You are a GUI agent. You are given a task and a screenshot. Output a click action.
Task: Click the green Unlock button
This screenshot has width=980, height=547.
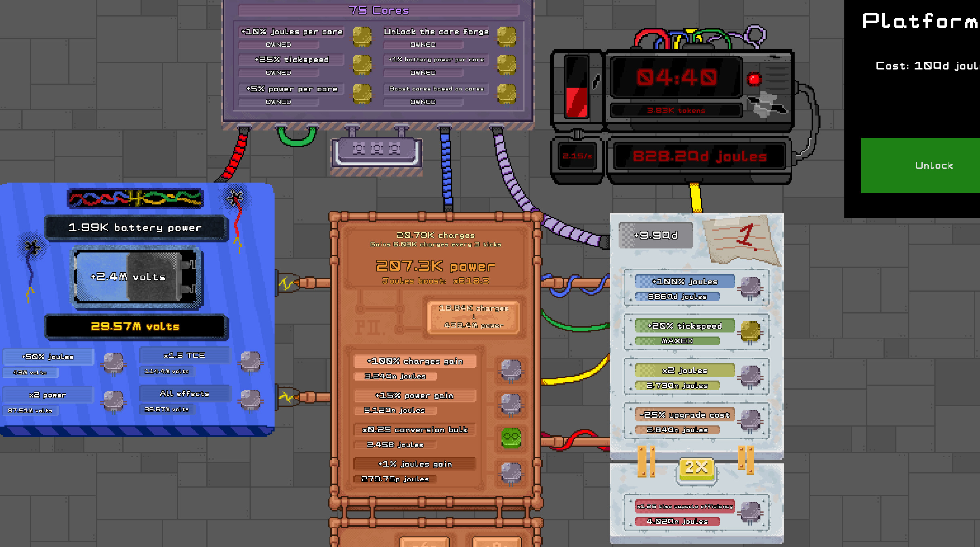(921, 165)
